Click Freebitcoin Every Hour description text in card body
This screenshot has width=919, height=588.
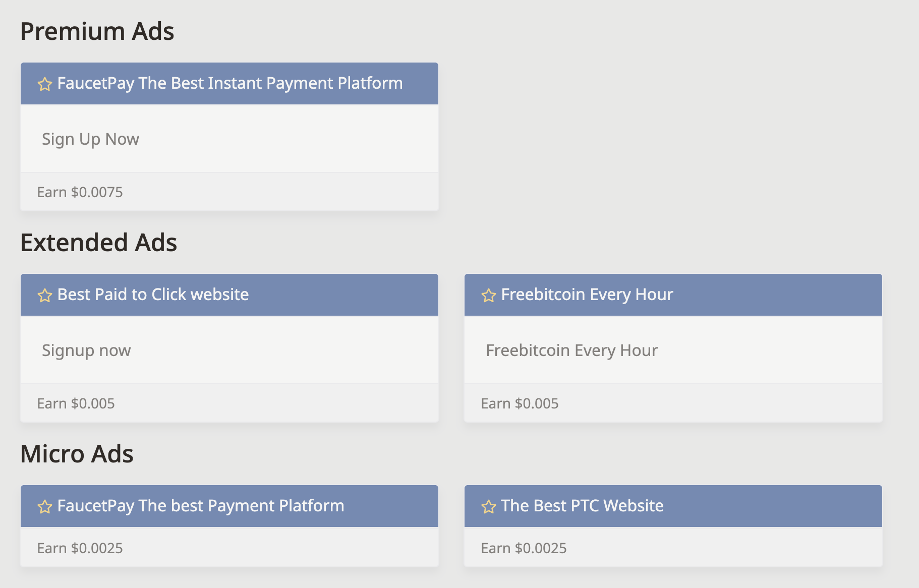(571, 350)
